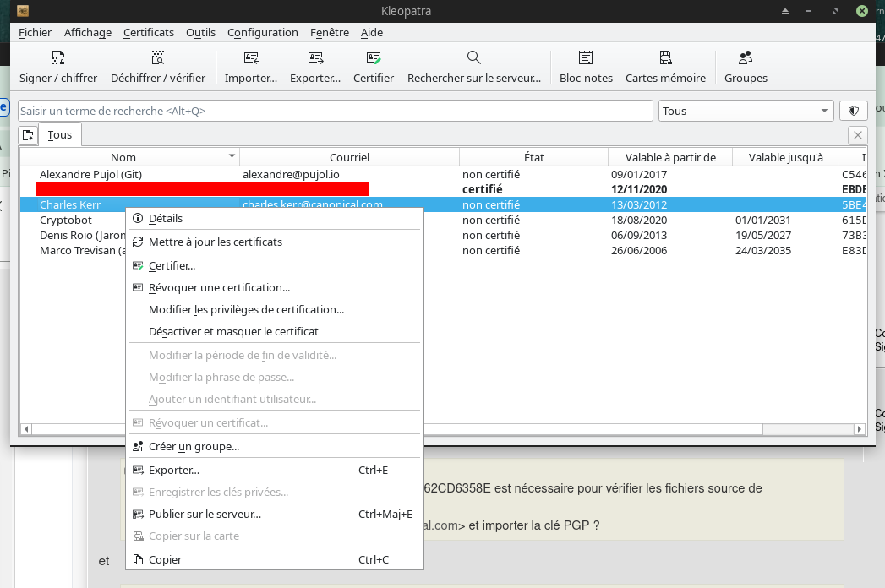Screen dimensions: 885x588
Task: Open the Kleopatra title bar app icon
Action: click(23, 11)
